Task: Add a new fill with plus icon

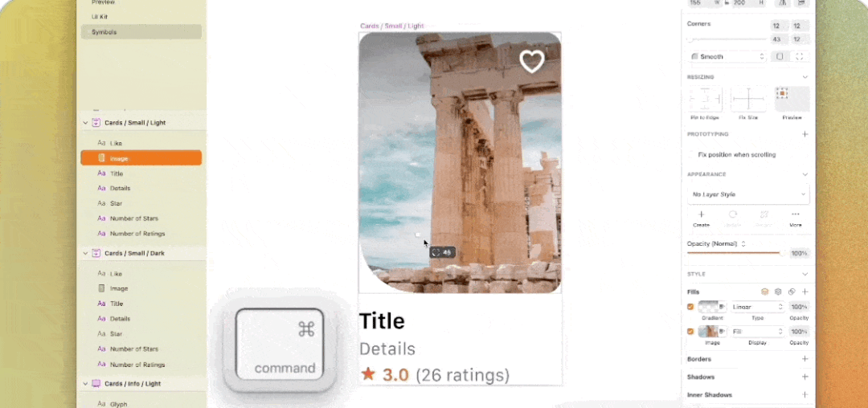Action: [x=805, y=292]
